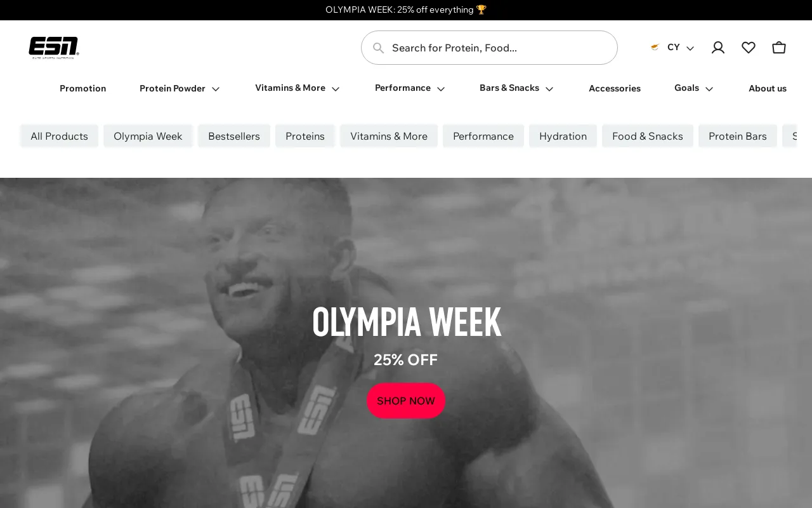Click the red SHOP NOW button
The height and width of the screenshot is (508, 812).
406,401
